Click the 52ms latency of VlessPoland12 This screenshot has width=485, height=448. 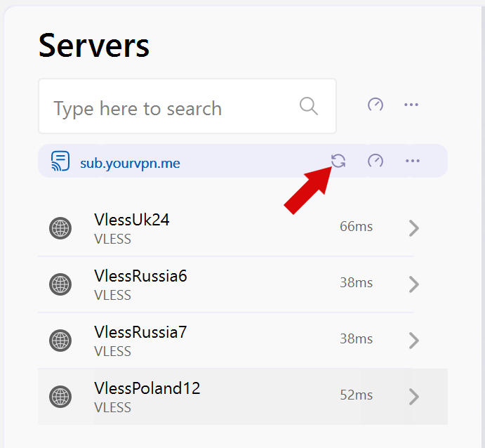point(356,395)
